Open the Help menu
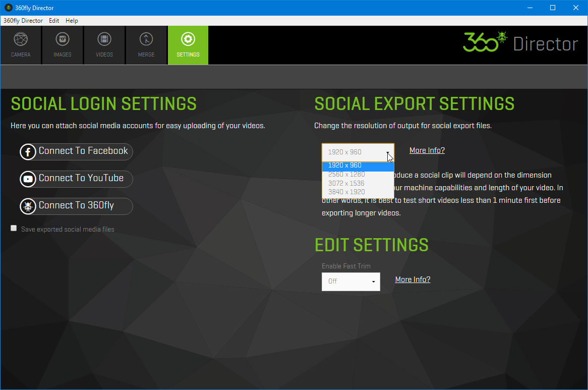The image size is (588, 390). click(72, 21)
